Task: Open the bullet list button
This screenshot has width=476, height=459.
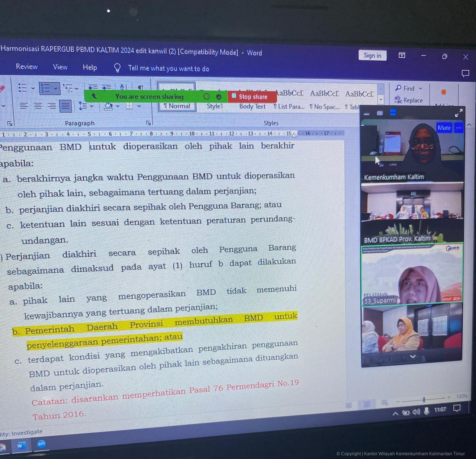Action: (x=23, y=88)
